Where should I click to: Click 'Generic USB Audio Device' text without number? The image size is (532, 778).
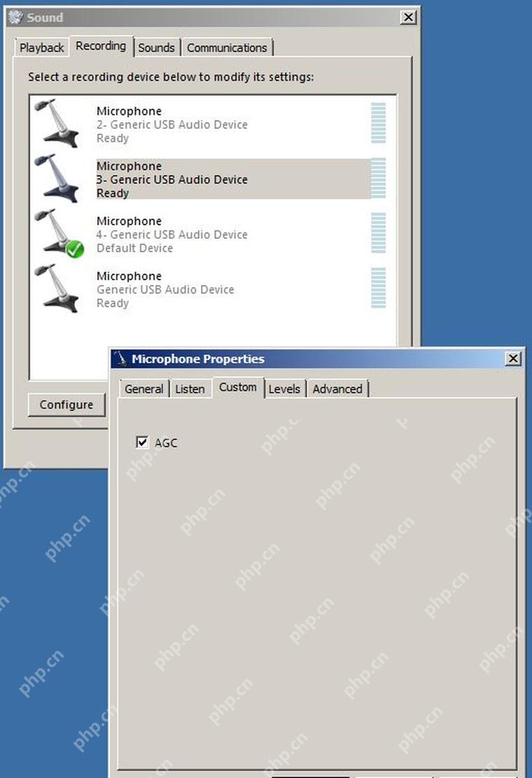click(x=165, y=290)
